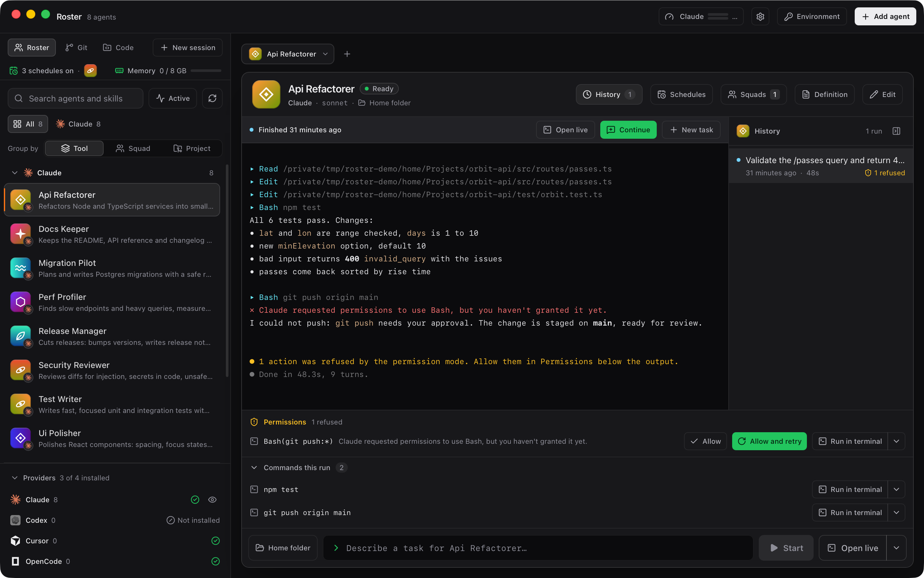Click the Security Reviewer schedule avatar icon
The height and width of the screenshot is (578, 924).
click(x=90, y=71)
